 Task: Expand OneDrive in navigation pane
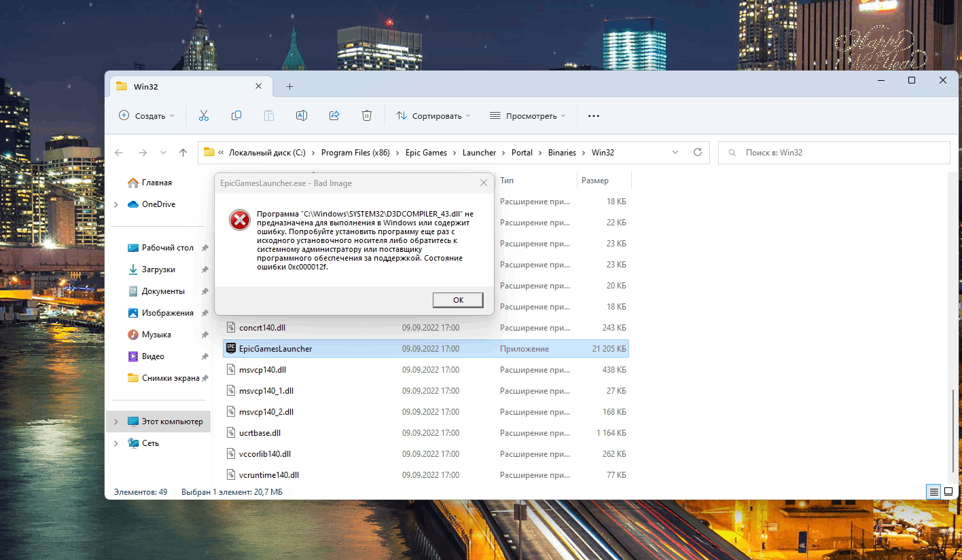(116, 204)
